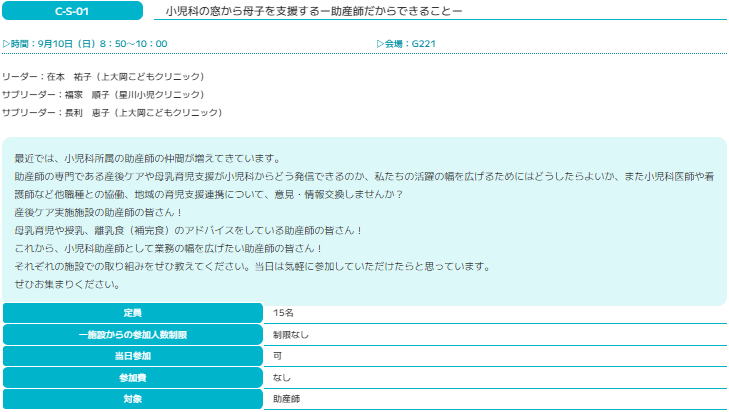Click the capacity value 15名
The image size is (729, 412).
283,313
